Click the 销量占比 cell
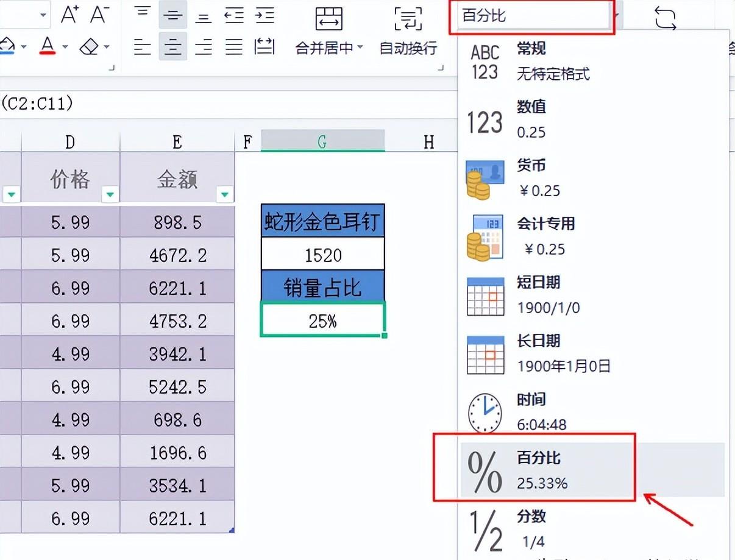 (x=323, y=286)
